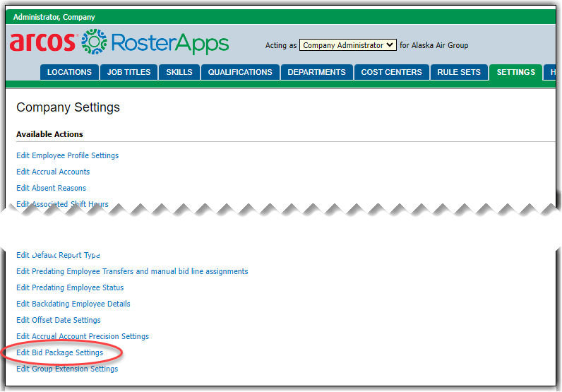Switch to the Cost Centers tab
Viewport: 562px width, 392px height.
[391, 72]
